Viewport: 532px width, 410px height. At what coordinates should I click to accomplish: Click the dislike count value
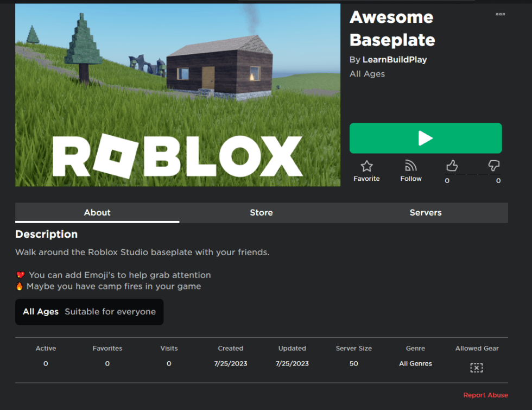tap(498, 180)
